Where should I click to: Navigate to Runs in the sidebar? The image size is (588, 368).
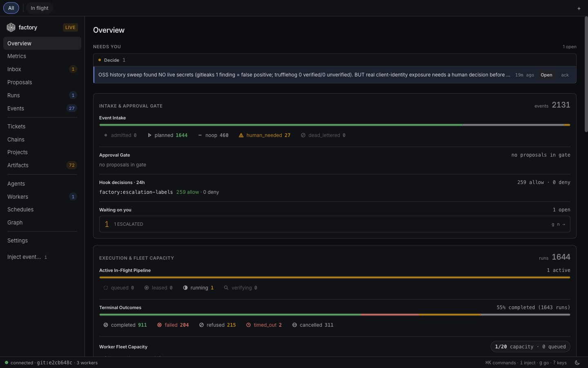(42, 95)
